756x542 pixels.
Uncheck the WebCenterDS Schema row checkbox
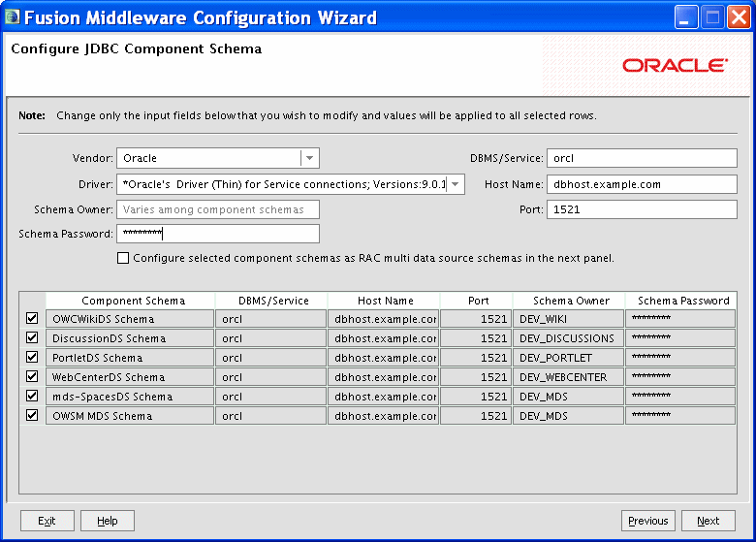tap(32, 376)
